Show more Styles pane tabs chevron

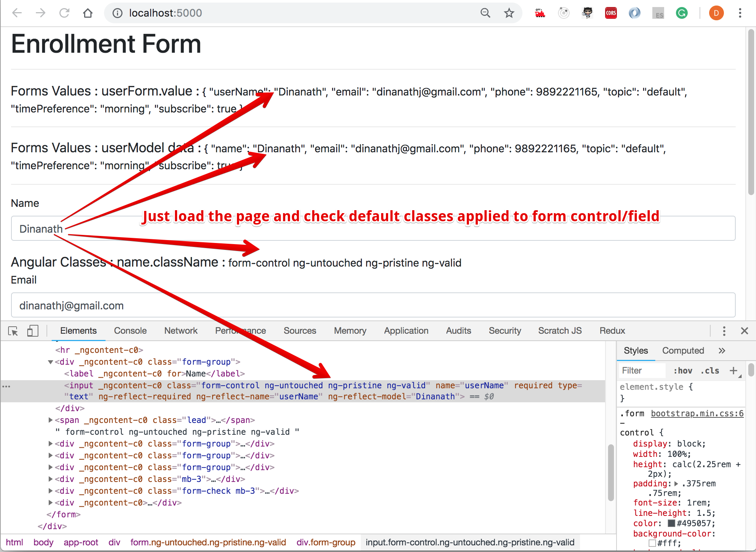click(x=722, y=351)
